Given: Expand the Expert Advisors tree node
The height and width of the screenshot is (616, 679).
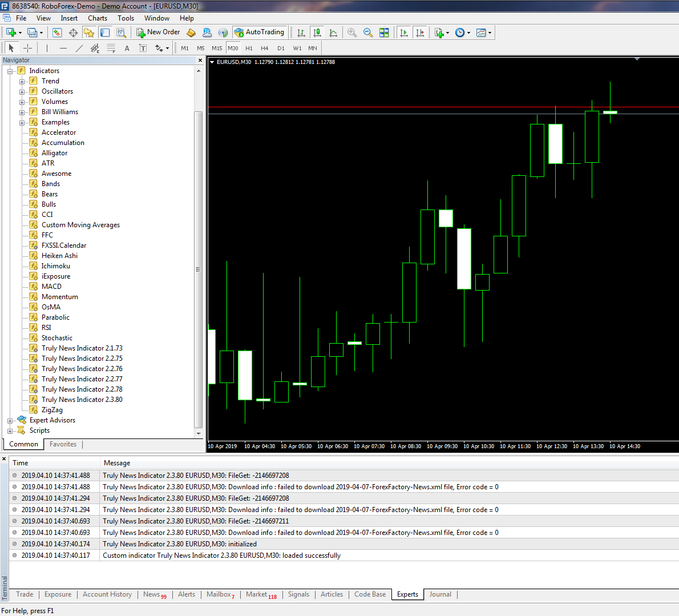Looking at the screenshot, I should pyautogui.click(x=10, y=421).
